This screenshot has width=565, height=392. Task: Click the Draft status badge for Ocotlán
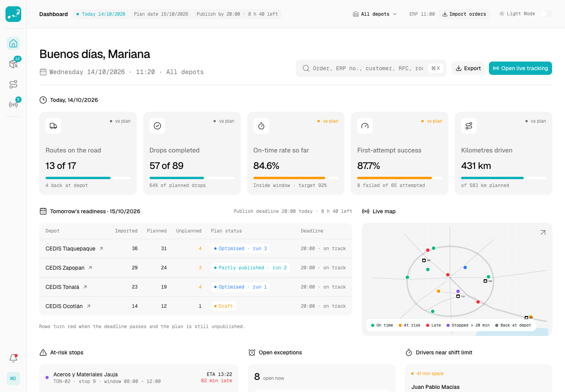tap(223, 306)
